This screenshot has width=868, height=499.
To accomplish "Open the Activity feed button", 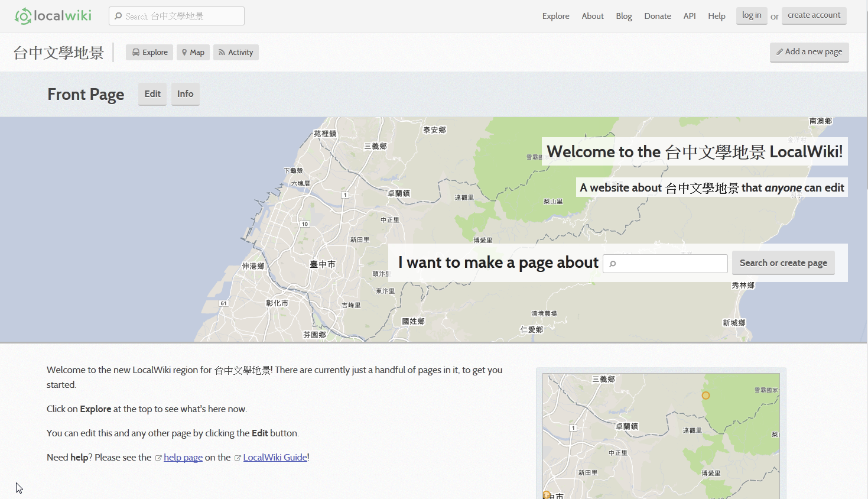I will (236, 52).
